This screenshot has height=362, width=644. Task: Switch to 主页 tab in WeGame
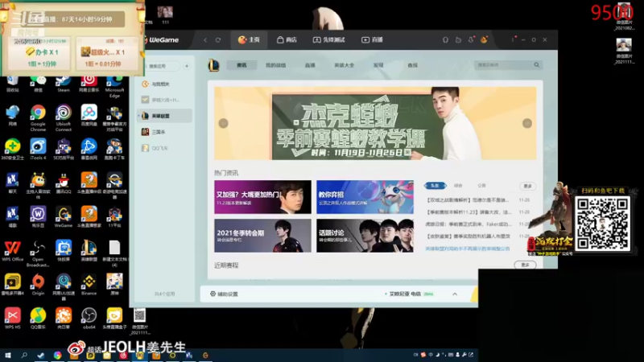point(249,39)
